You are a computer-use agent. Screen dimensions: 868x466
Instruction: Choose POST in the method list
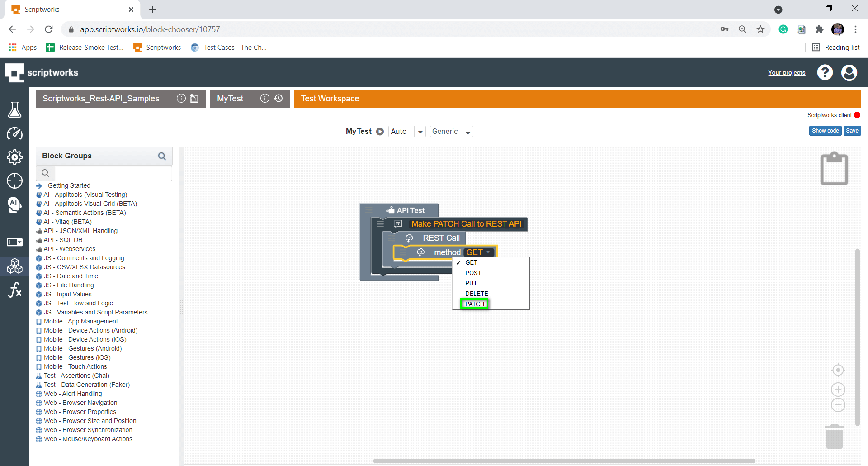point(473,272)
